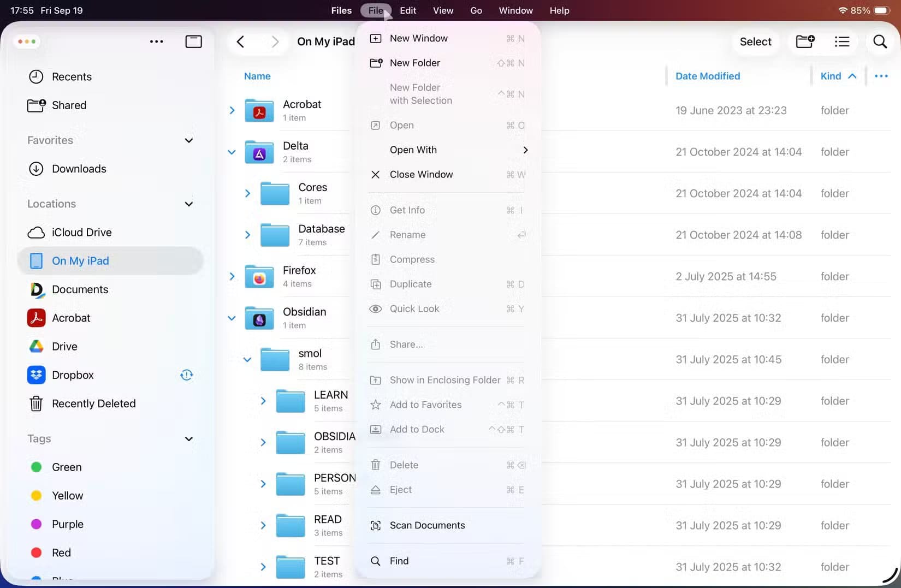Open column options ellipsis next to Kind
901x588 pixels.
pyautogui.click(x=881, y=76)
